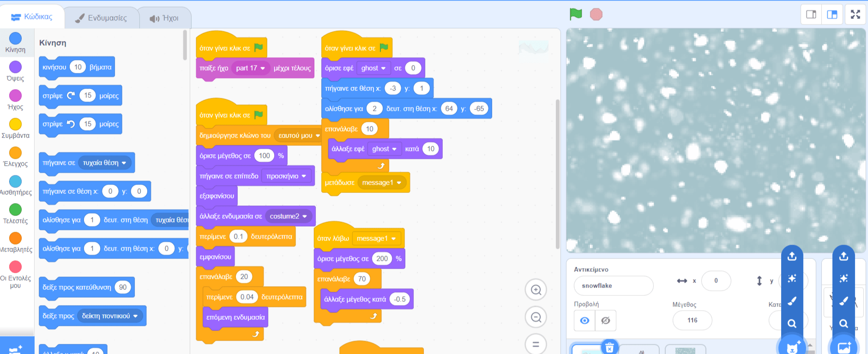
Task: Click the snowflake sprite name field
Action: click(x=613, y=286)
